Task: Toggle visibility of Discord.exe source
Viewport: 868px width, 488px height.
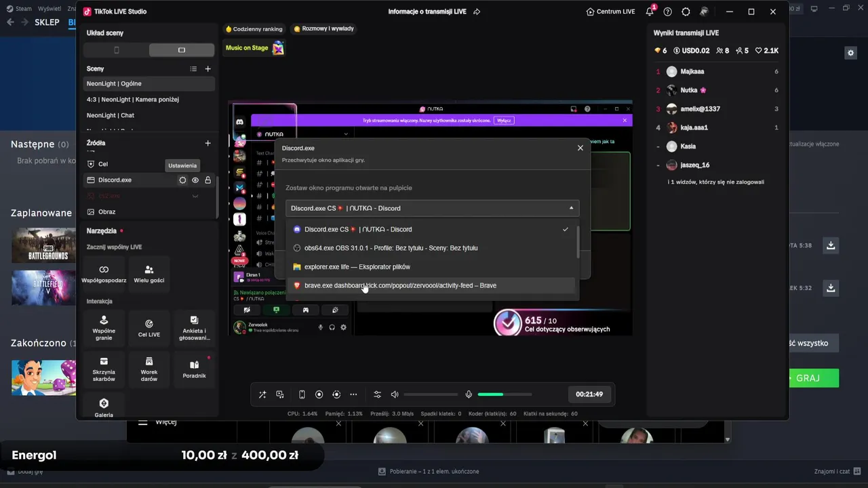Action: [x=195, y=180]
